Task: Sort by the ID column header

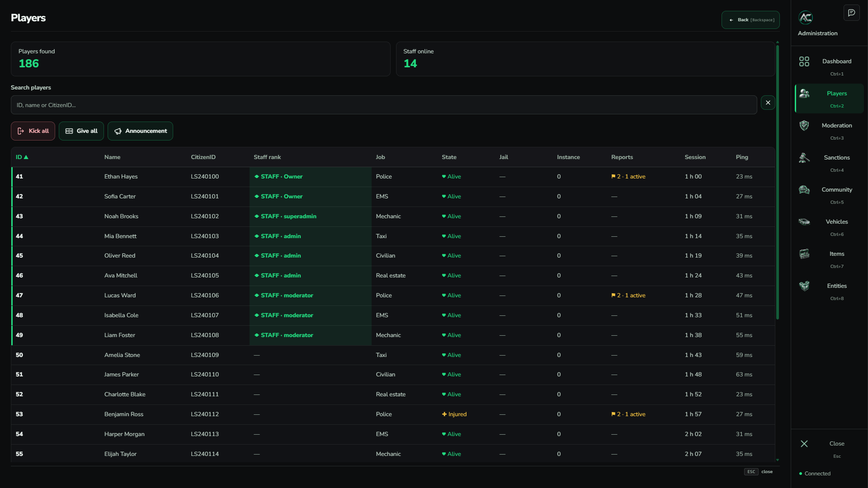Action: [x=22, y=157]
